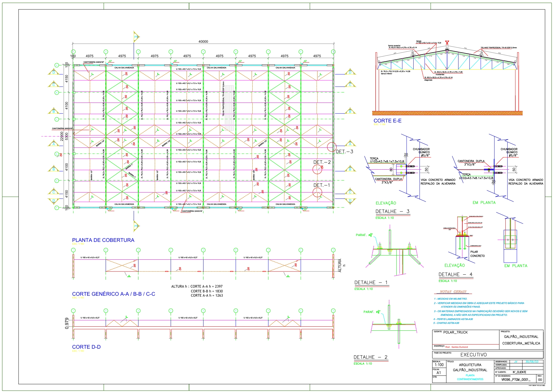Click the "CORTE E-E" section title
Viewport: 553px width, 392px height.
pos(387,121)
